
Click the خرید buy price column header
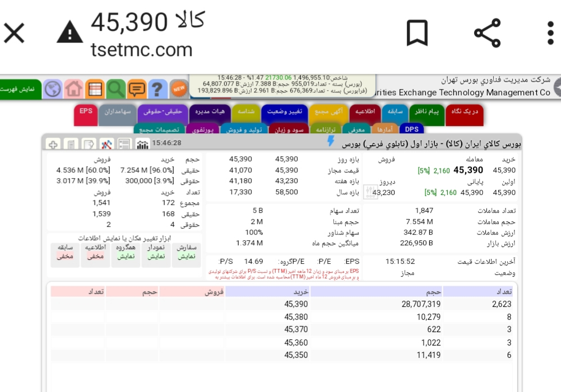click(267, 292)
